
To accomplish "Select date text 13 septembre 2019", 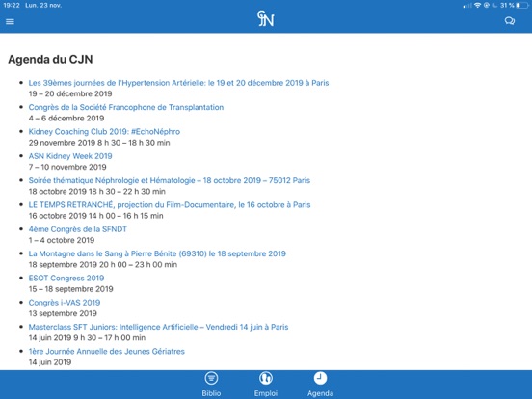I will 63,313.
